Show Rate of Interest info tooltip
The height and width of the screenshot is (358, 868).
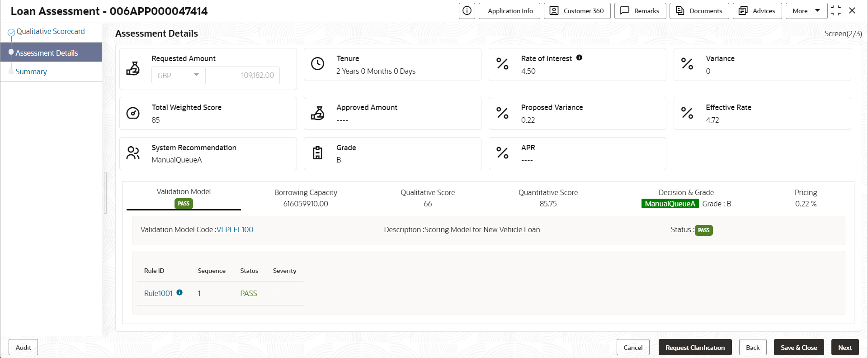[x=579, y=58]
